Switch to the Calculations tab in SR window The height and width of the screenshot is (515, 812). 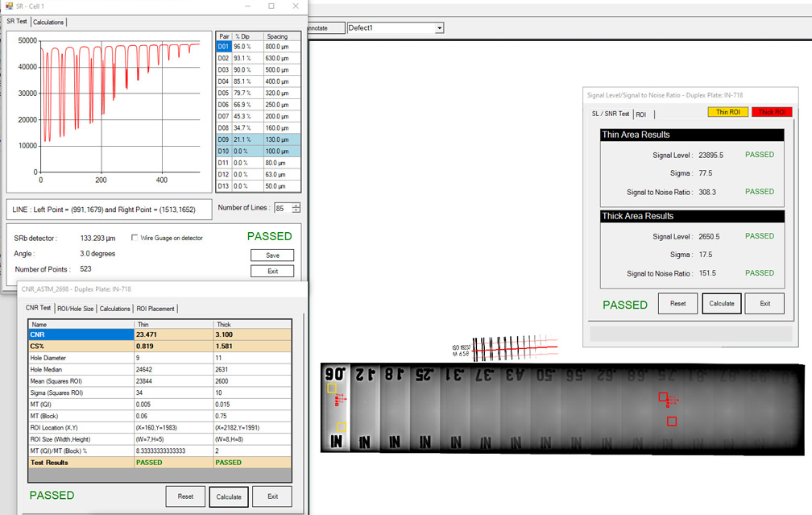click(x=48, y=22)
